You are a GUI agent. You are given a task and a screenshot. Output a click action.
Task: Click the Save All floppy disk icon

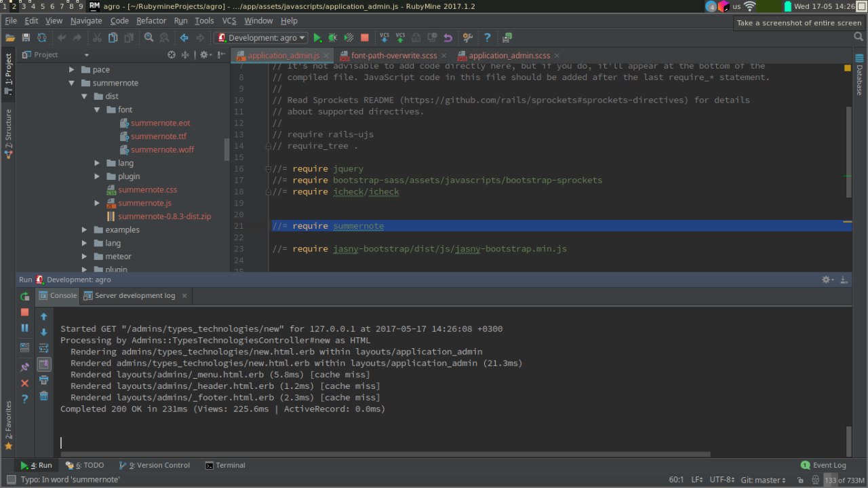(26, 38)
